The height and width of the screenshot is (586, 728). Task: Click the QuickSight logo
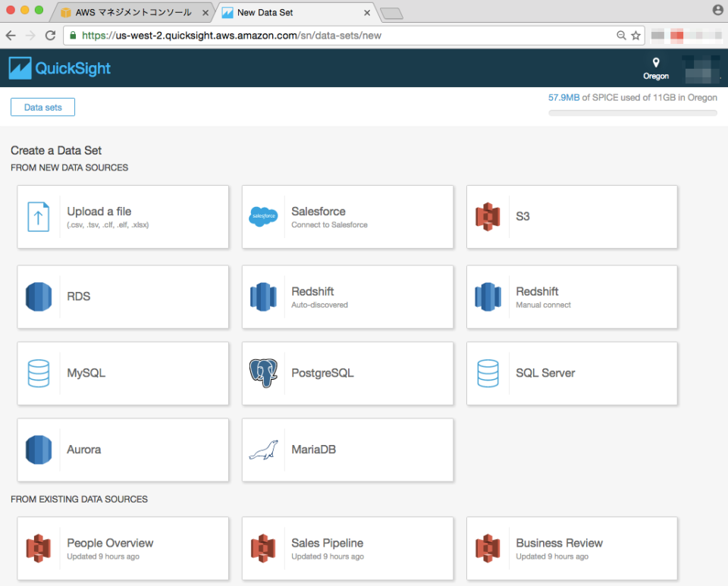point(59,67)
